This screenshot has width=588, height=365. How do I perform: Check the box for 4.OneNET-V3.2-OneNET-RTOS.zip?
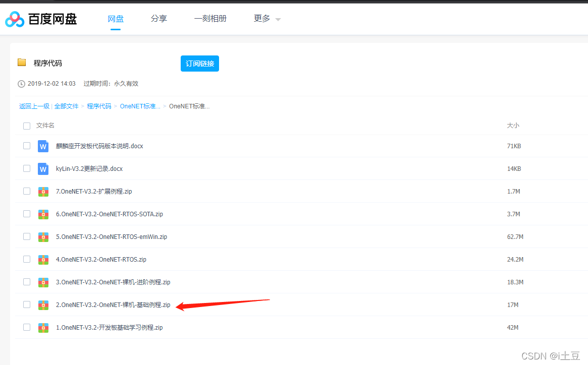[27, 259]
